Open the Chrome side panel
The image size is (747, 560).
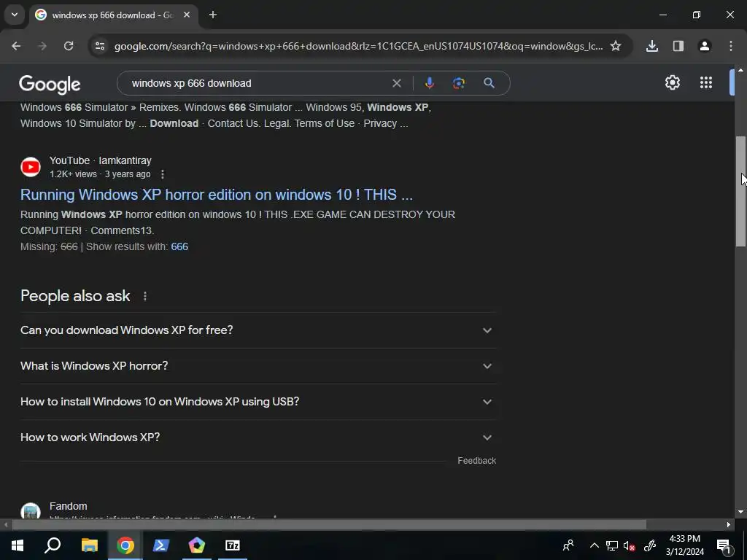(678, 46)
